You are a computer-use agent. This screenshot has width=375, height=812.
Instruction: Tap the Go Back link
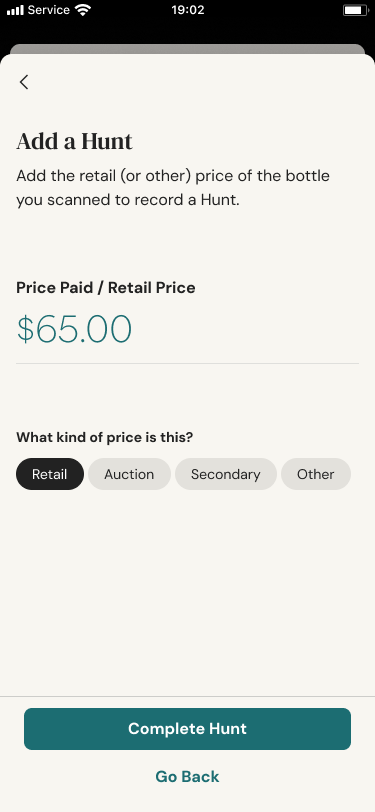(188, 776)
